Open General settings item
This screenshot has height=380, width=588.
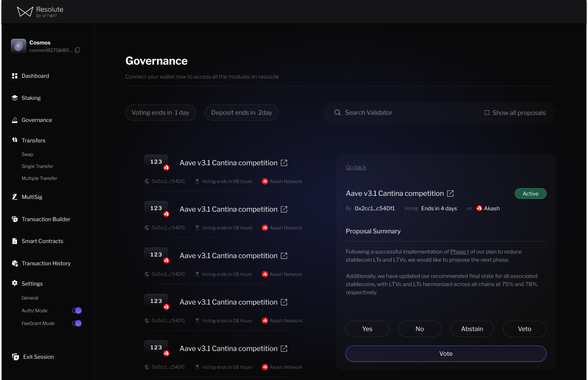point(30,298)
